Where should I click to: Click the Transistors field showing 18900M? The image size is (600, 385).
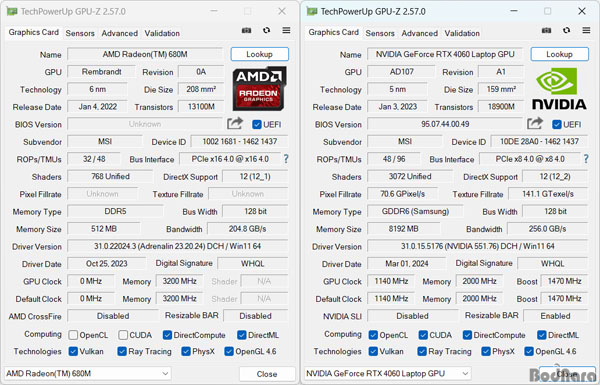pyautogui.click(x=501, y=106)
